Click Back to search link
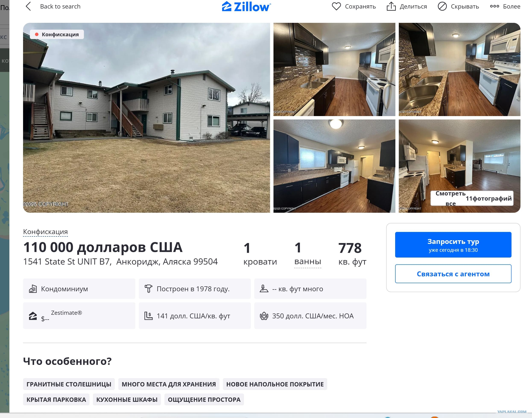The width and height of the screenshot is (532, 418). (60, 6)
